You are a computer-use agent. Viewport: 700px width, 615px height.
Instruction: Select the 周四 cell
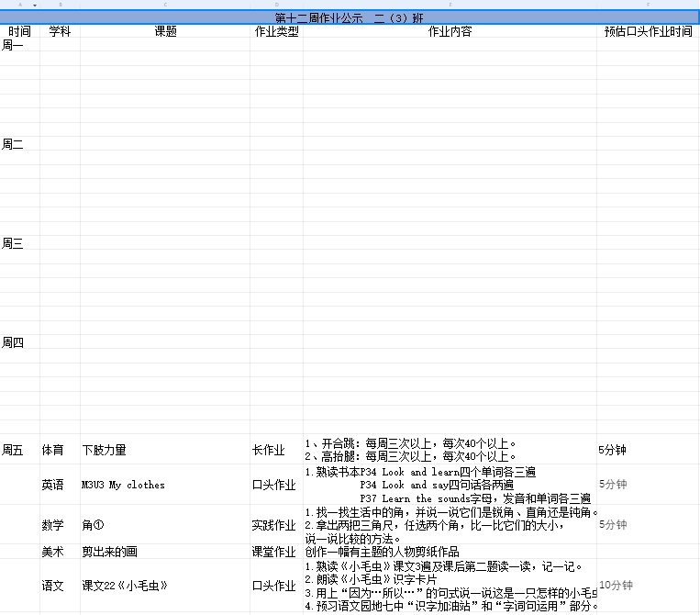(x=19, y=342)
